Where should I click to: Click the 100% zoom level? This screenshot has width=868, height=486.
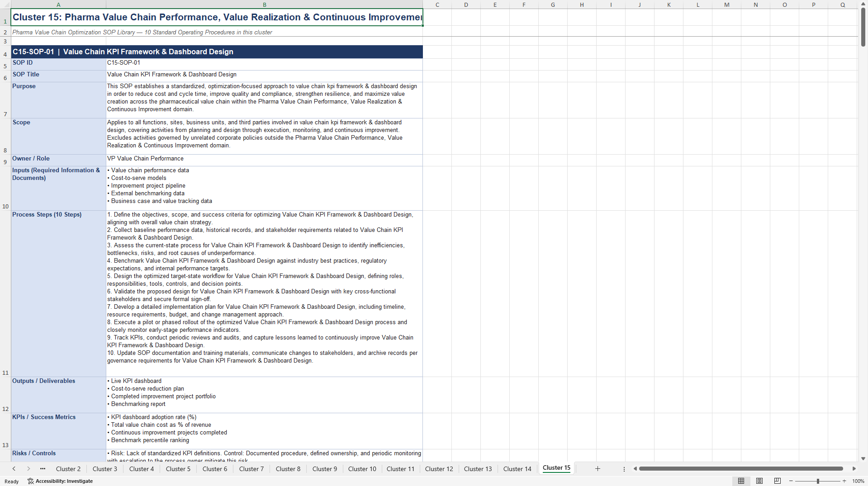click(858, 481)
